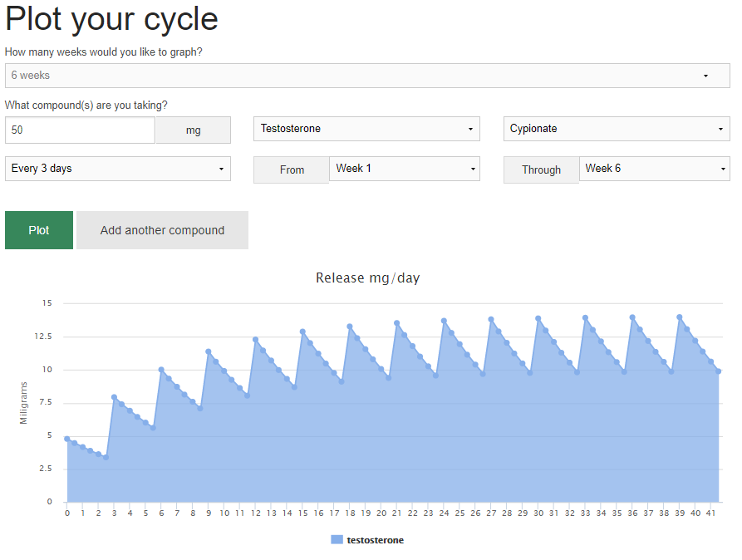The image size is (742, 560).
Task: Select the Week 1 start dropdown
Action: 404,169
